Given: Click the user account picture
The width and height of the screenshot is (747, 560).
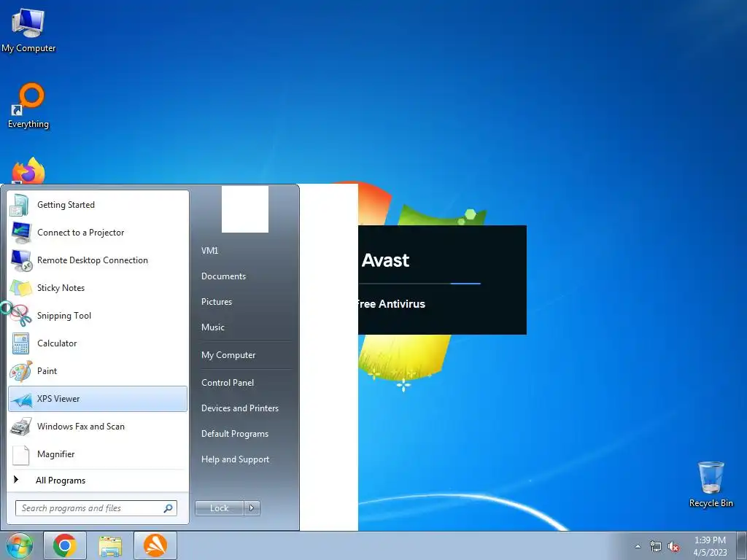Looking at the screenshot, I should (245, 209).
